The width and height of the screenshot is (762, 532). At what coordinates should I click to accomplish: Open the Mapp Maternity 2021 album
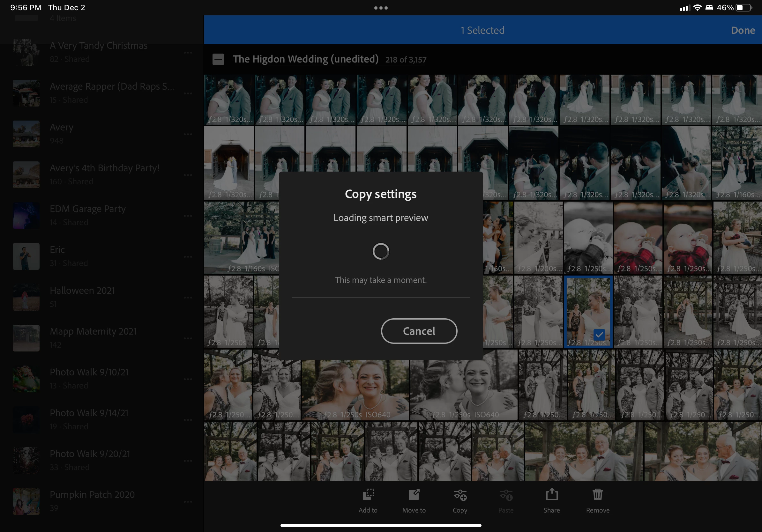(93, 331)
